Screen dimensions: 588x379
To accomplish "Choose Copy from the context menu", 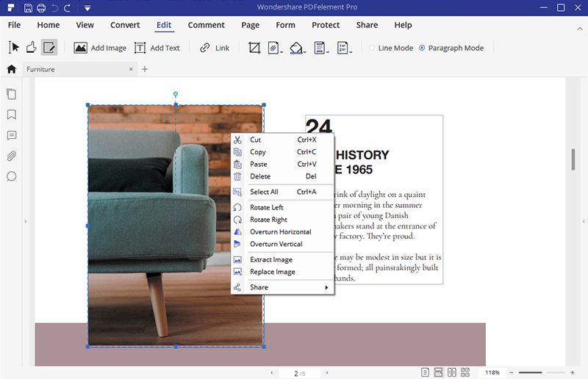I will tap(282, 152).
